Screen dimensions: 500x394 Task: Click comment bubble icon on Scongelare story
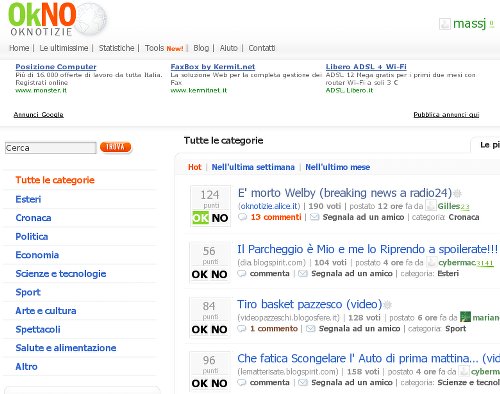pos(241,382)
